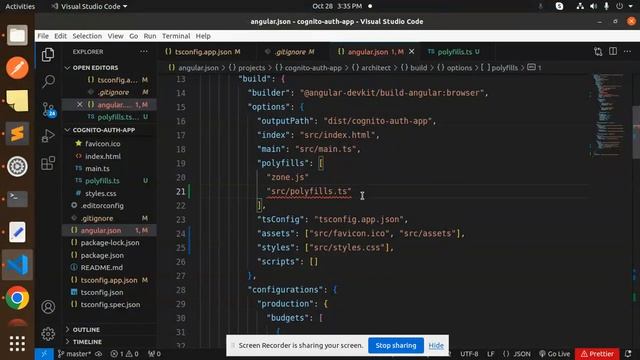Open Run and Debug view
Viewport: 640px width, 360px height.
48,136
